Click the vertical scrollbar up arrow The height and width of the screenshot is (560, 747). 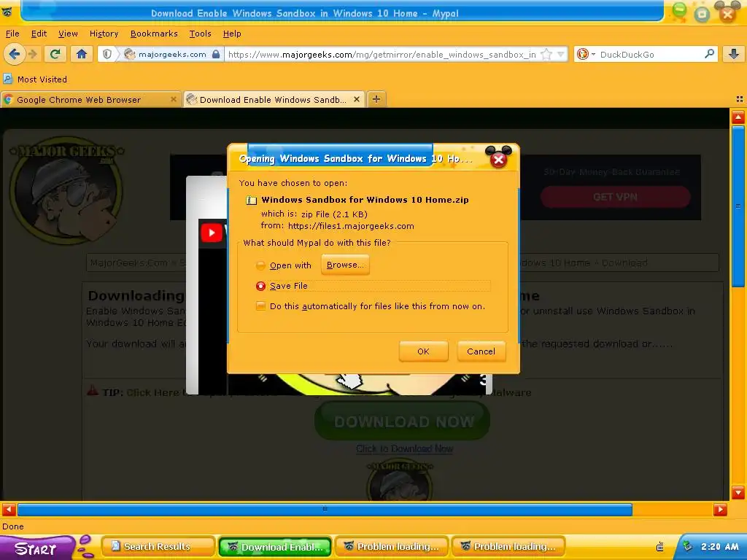pyautogui.click(x=738, y=117)
